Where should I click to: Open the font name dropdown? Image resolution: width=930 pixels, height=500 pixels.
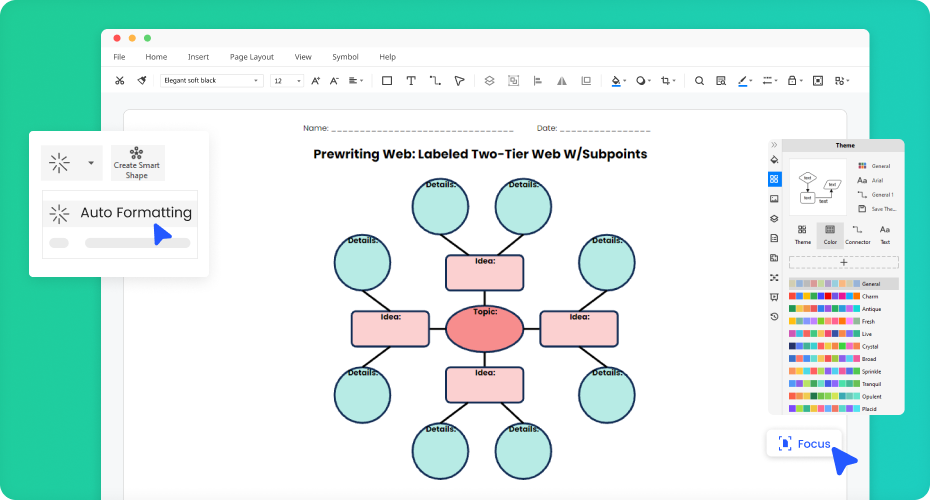[x=212, y=81]
